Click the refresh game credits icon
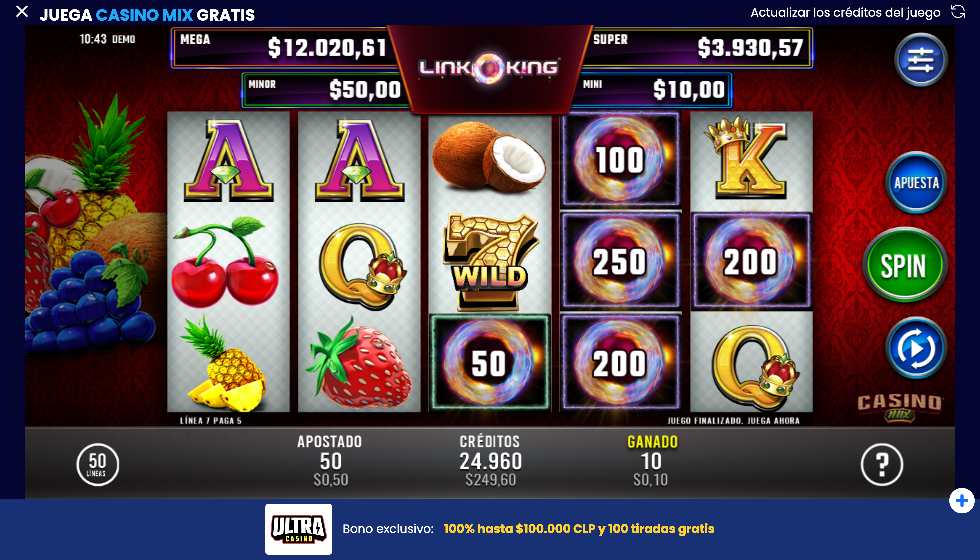 click(x=958, y=12)
